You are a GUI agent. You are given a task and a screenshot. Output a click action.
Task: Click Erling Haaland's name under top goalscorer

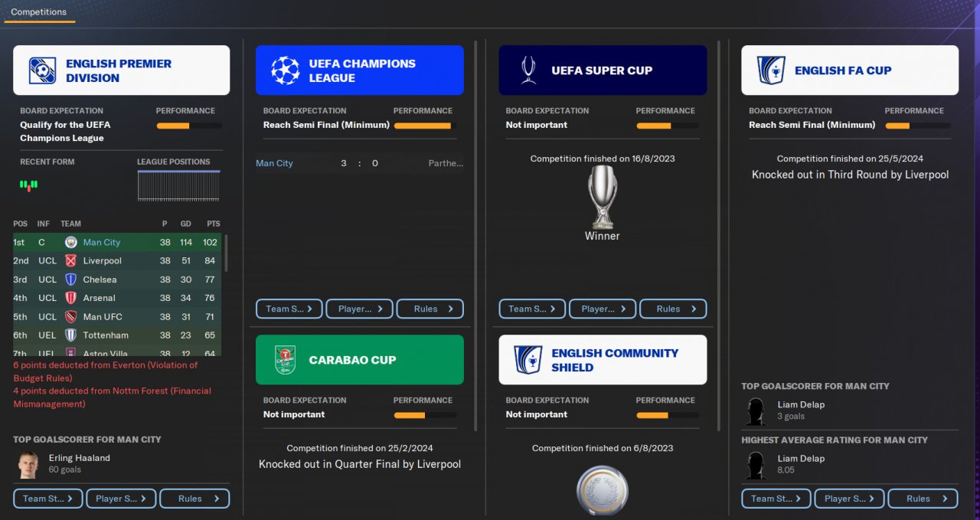(x=80, y=458)
